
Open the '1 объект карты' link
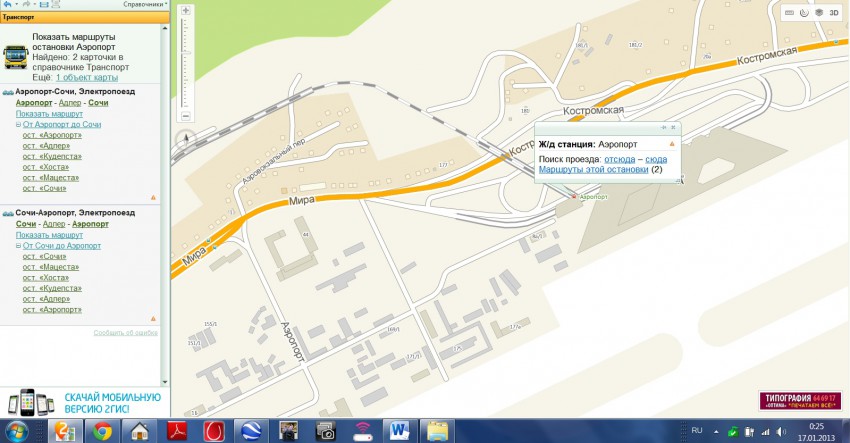coord(86,77)
